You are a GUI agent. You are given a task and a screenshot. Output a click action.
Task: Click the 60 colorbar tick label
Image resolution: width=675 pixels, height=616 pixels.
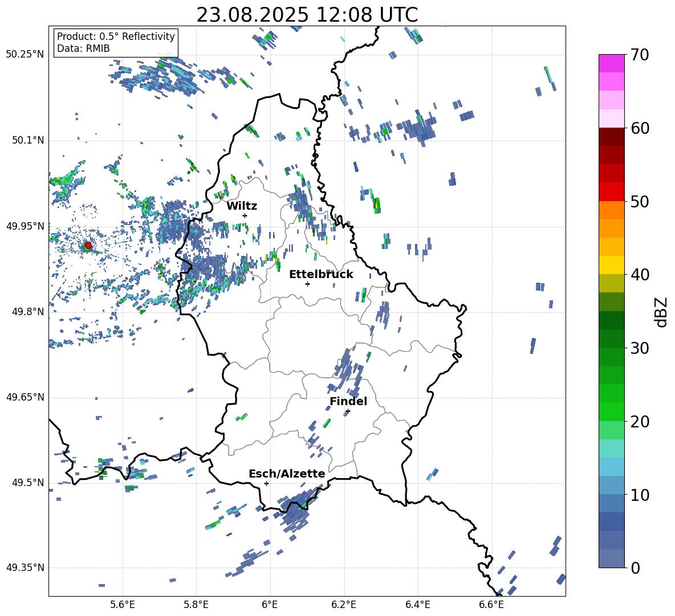pos(640,128)
